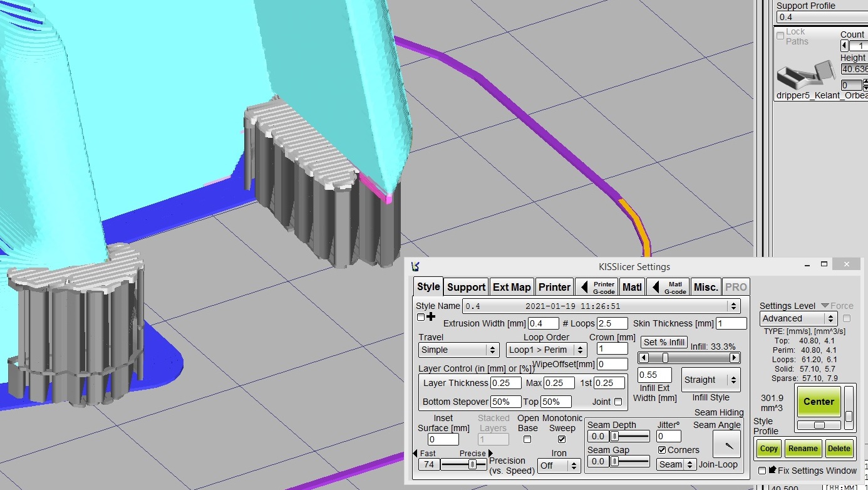Click the Seam Depth slider
The height and width of the screenshot is (490, 868).
pyautogui.click(x=629, y=436)
